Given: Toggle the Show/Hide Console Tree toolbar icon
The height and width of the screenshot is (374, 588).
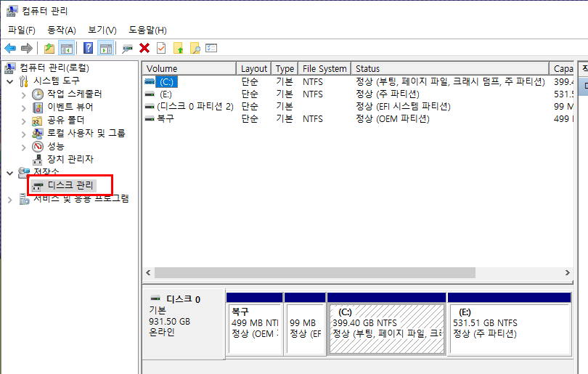Looking at the screenshot, I should click(66, 48).
